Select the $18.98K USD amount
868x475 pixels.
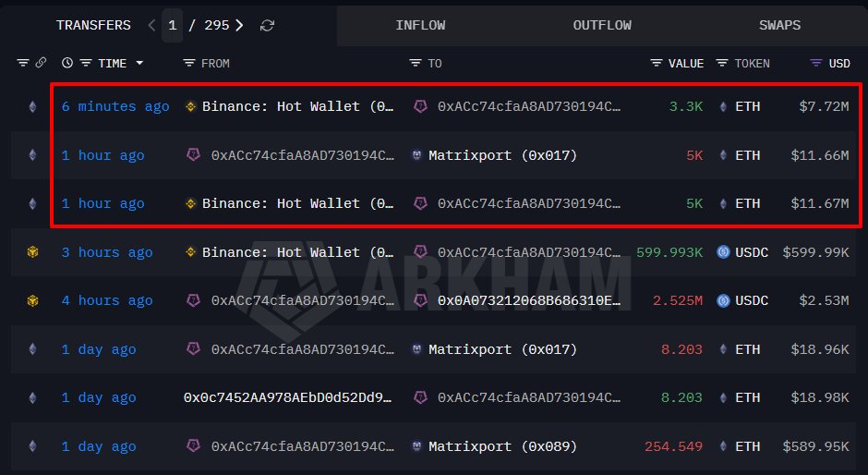point(820,398)
